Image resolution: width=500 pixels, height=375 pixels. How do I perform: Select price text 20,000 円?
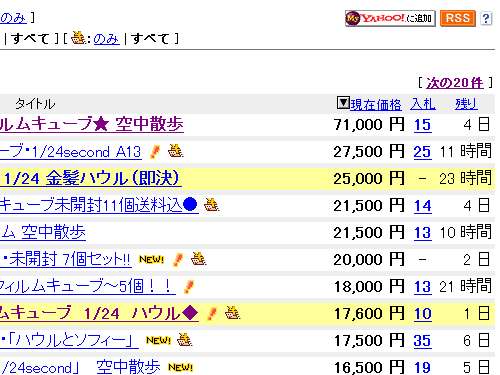(369, 260)
